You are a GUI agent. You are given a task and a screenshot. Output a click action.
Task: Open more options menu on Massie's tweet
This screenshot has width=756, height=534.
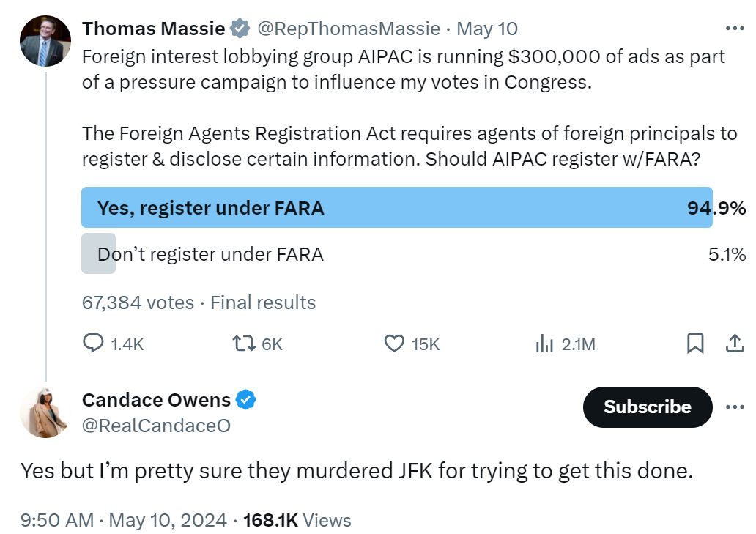[734, 29]
